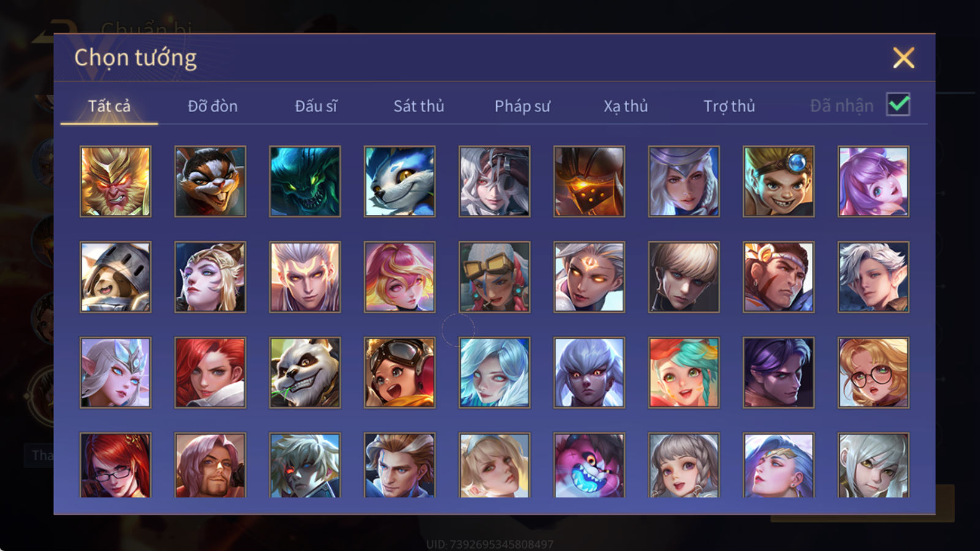Select the girl with round glasses portrait
Screen dimensions: 980x551
[873, 372]
